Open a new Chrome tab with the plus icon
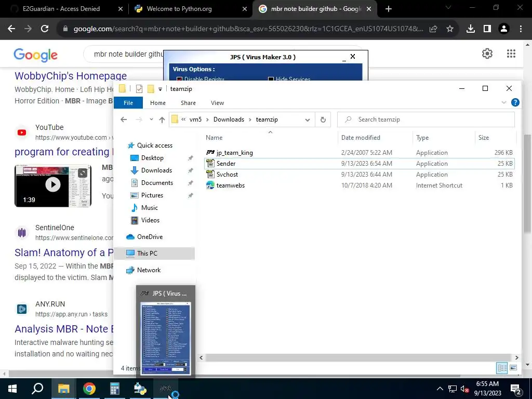Screen dimensions: 532x399 click(389, 9)
